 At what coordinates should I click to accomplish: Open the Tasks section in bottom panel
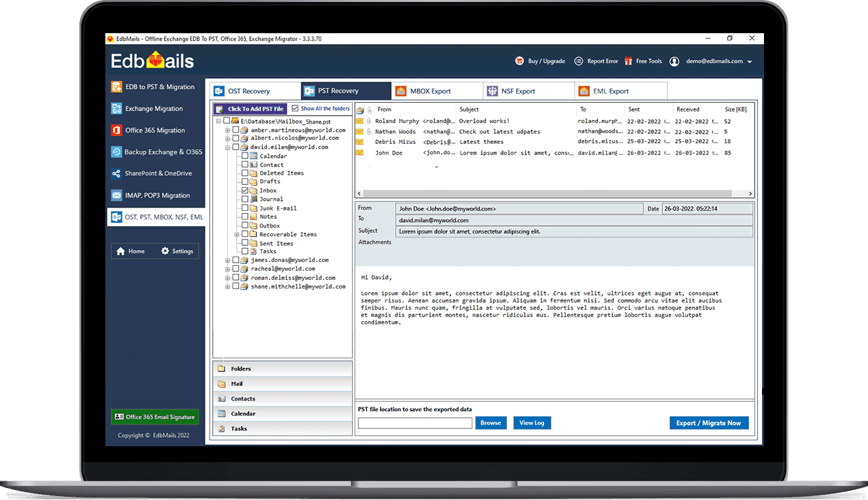tap(282, 428)
